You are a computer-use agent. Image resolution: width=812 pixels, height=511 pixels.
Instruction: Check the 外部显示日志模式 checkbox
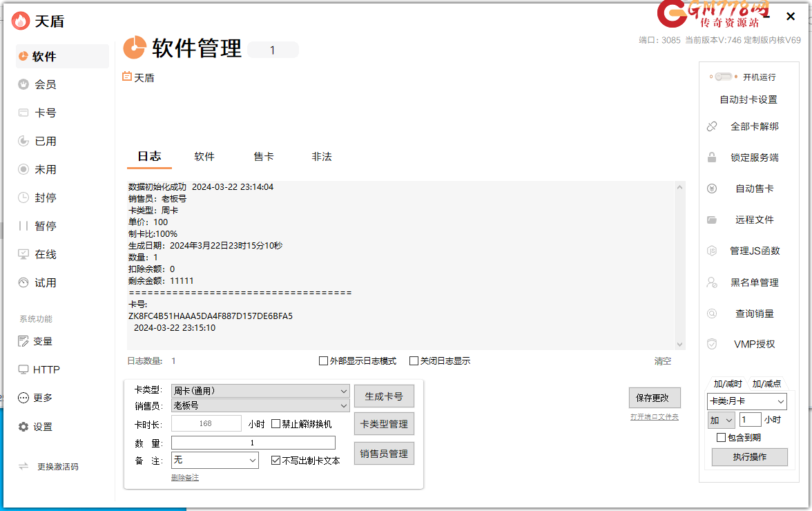click(323, 360)
